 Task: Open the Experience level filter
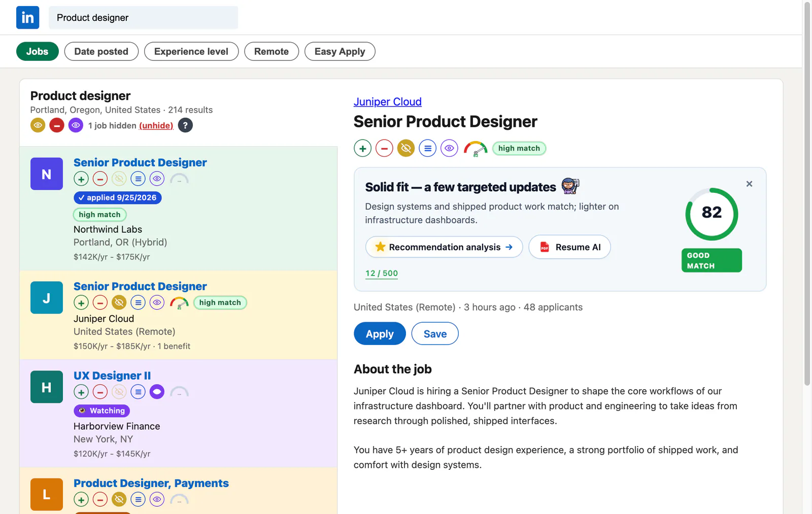pyautogui.click(x=191, y=51)
